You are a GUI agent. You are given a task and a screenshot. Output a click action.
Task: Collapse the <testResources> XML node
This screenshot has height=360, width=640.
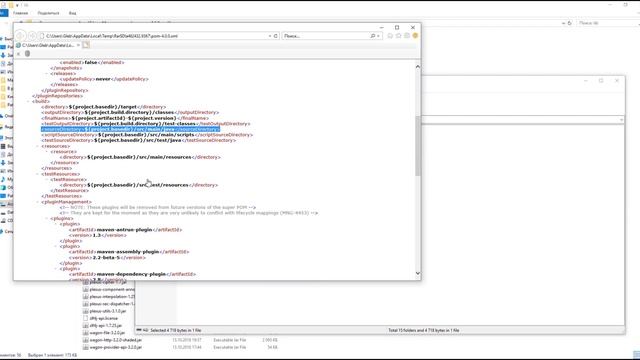[x=38, y=174]
